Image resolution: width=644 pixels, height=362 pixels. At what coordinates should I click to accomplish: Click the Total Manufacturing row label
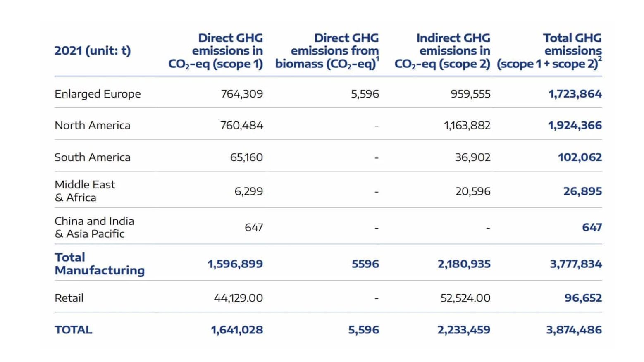tap(100, 264)
